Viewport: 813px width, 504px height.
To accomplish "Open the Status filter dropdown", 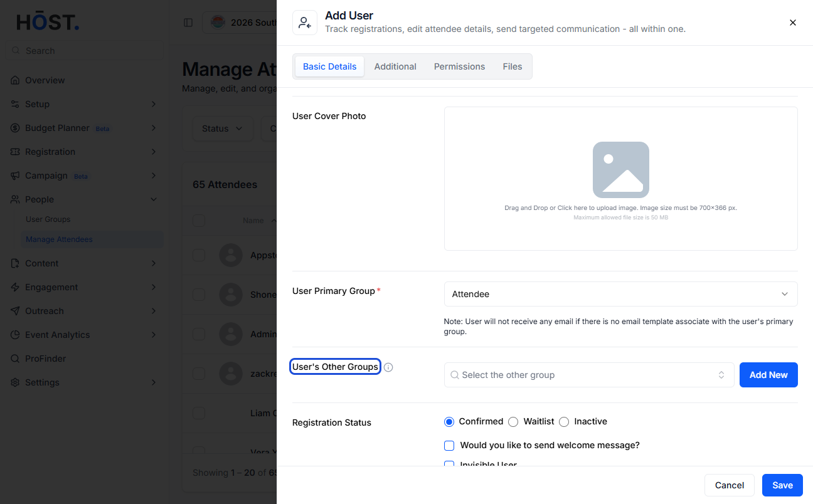I will [x=222, y=129].
